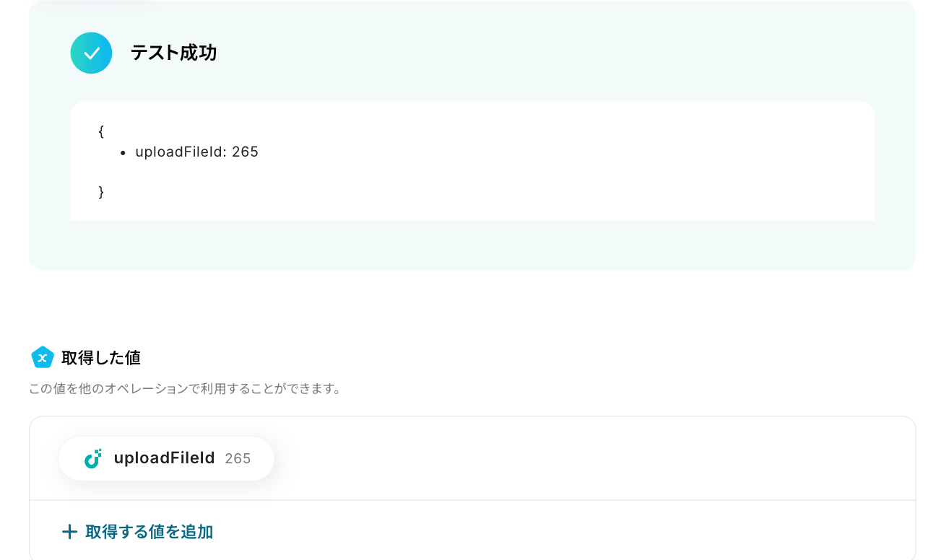Click the opening curly brace in the result
The height and width of the screenshot is (560, 949).
click(101, 131)
